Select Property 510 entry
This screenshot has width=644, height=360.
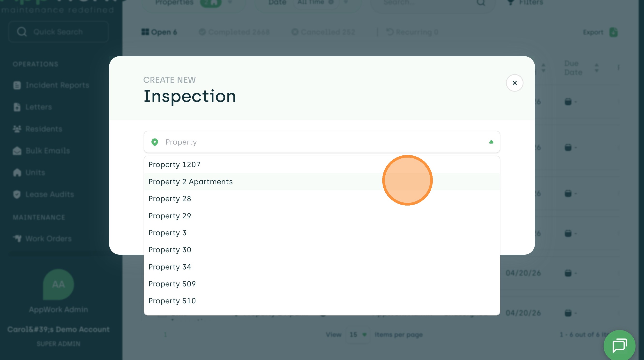(172, 301)
